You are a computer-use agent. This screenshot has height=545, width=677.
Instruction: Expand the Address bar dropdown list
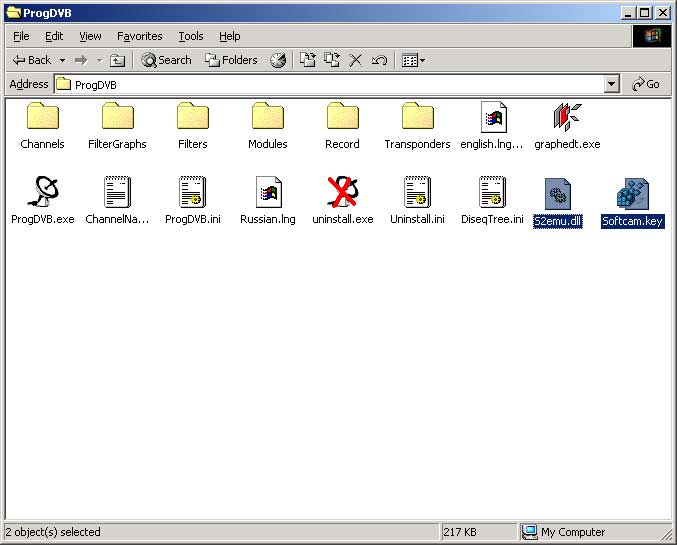(611, 84)
